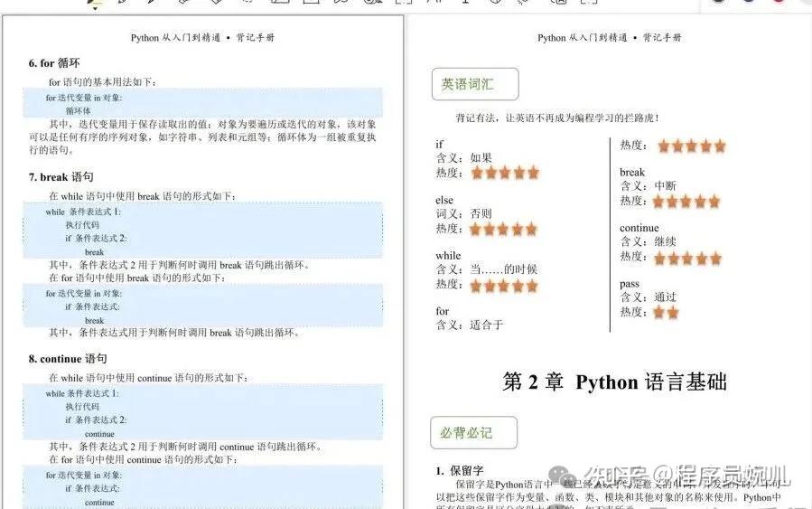The image size is (812, 509).
Task: Click the right page header "Python 从入门到精通"
Action: 582,38
